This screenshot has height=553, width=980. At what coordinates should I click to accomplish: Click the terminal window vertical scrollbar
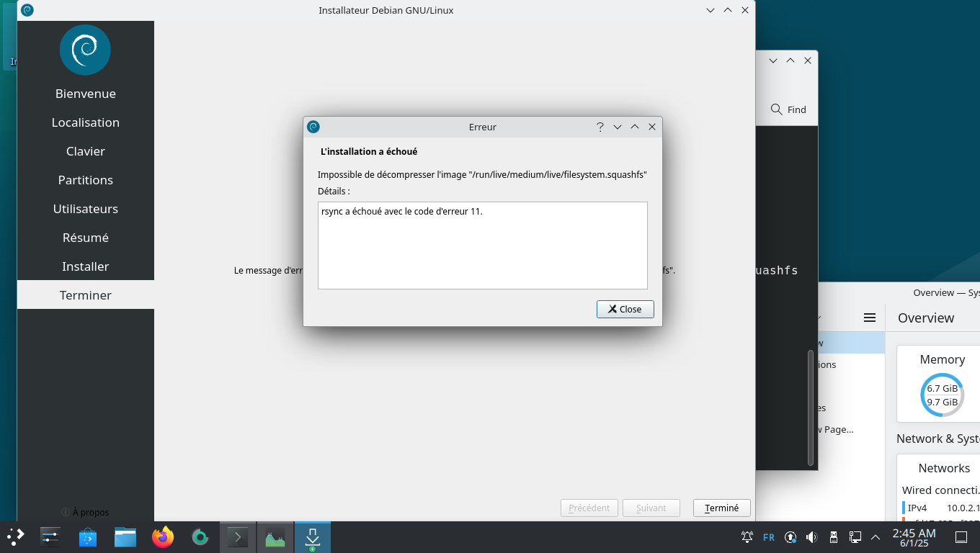pyautogui.click(x=811, y=408)
